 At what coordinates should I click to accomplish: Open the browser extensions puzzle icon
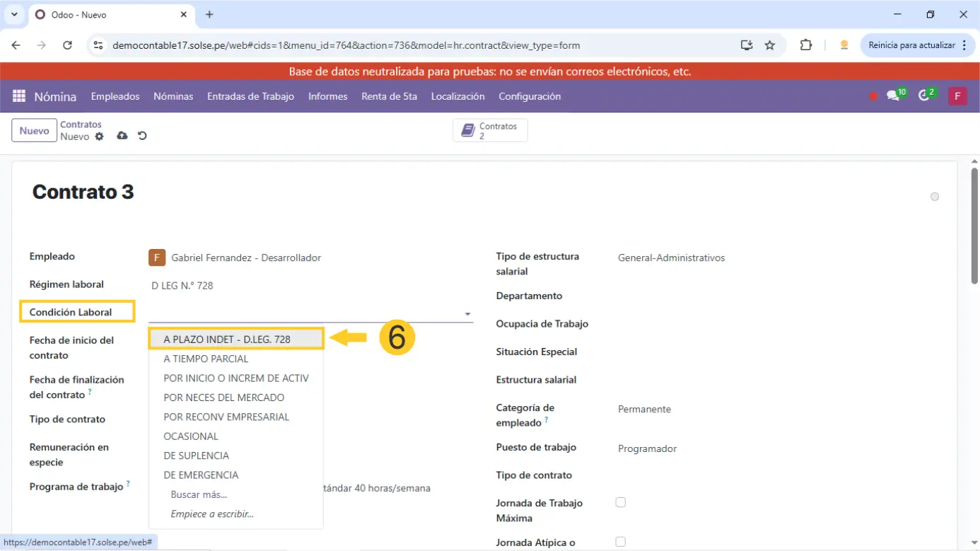tap(805, 45)
